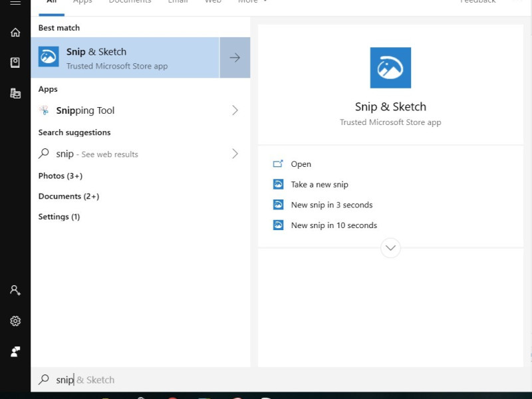
Task: Expand snip web results chevron
Action: pos(235,154)
